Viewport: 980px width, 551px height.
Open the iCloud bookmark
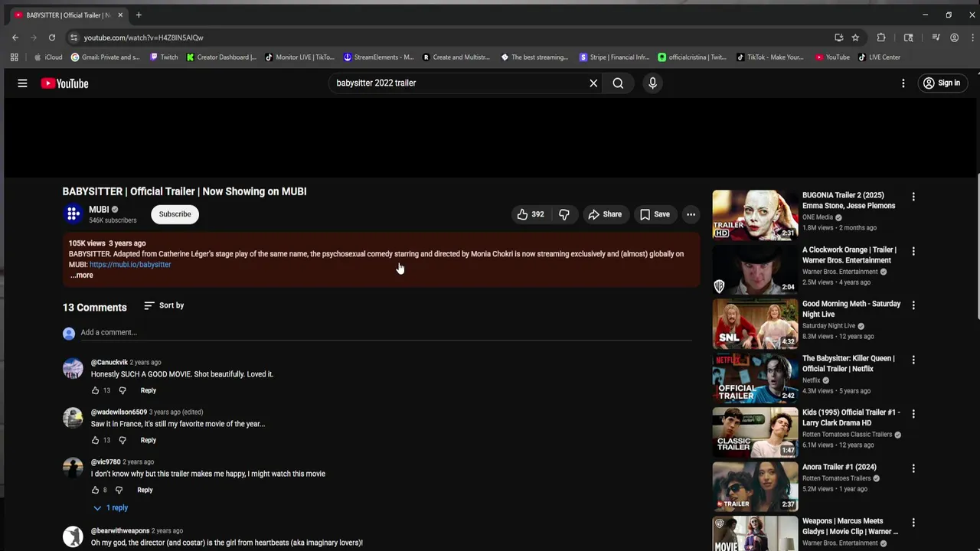pos(48,57)
